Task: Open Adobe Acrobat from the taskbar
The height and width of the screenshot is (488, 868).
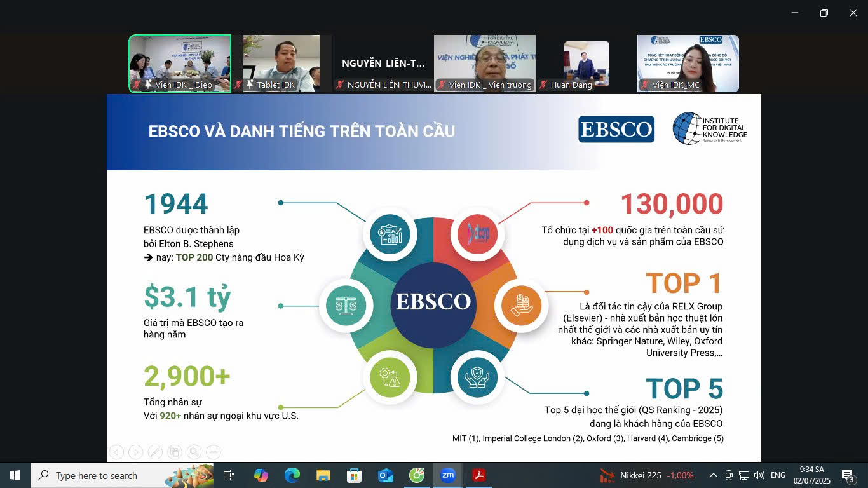Action: point(478,475)
